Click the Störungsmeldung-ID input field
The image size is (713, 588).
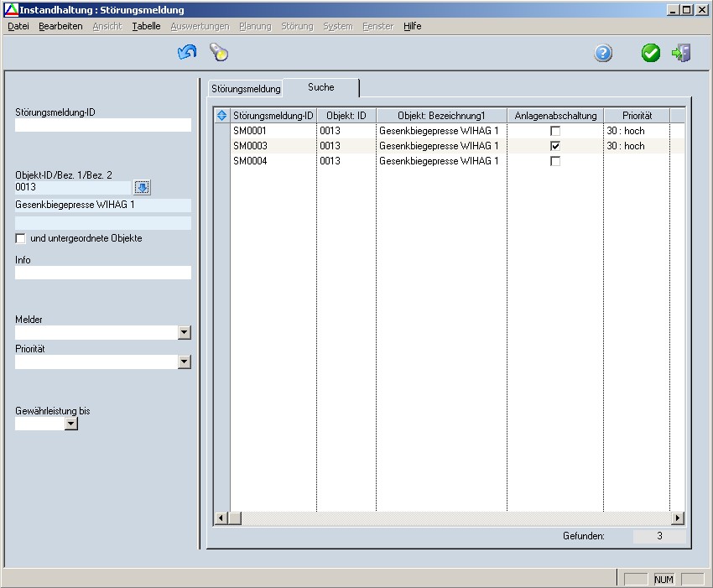103,125
